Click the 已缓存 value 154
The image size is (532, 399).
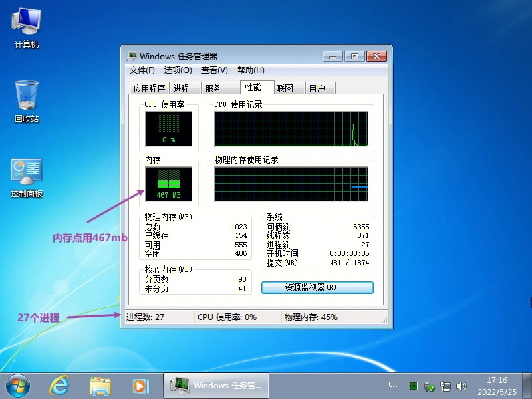coord(241,235)
